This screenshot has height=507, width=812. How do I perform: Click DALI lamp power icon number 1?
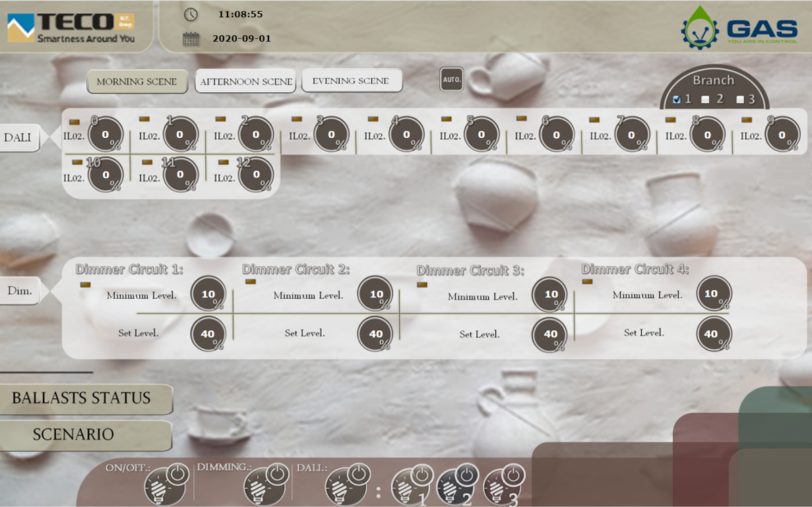coord(412,487)
